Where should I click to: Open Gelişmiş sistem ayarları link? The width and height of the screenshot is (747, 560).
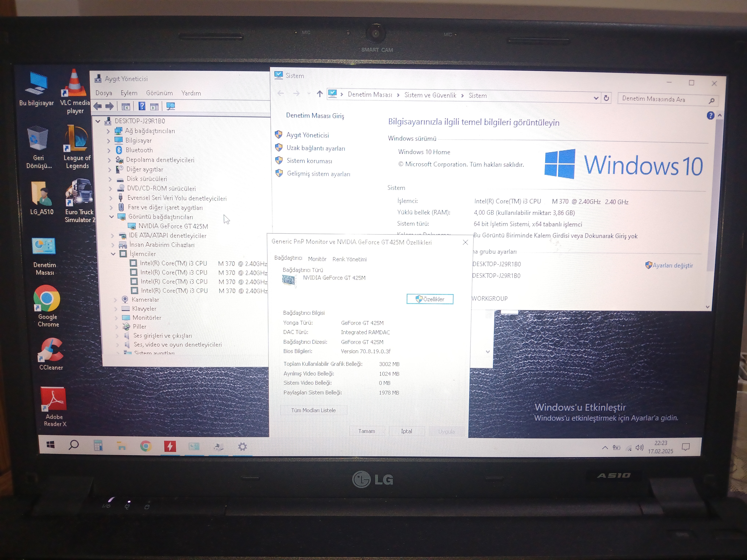coord(318,174)
